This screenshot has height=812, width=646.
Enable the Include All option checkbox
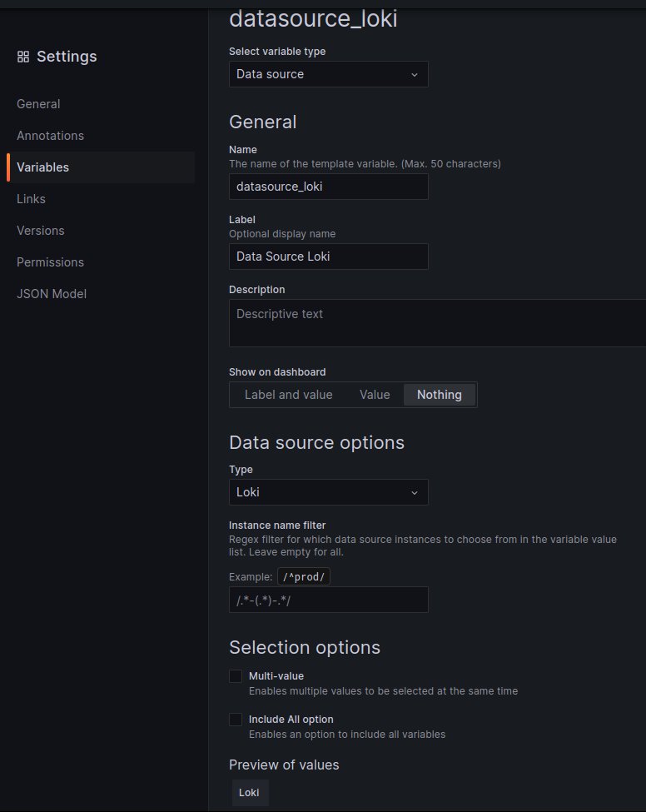point(236,720)
